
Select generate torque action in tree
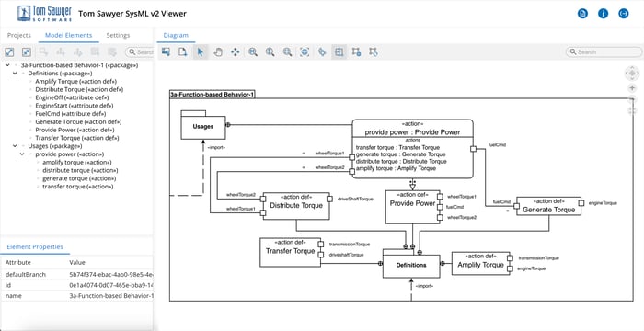(x=79, y=178)
